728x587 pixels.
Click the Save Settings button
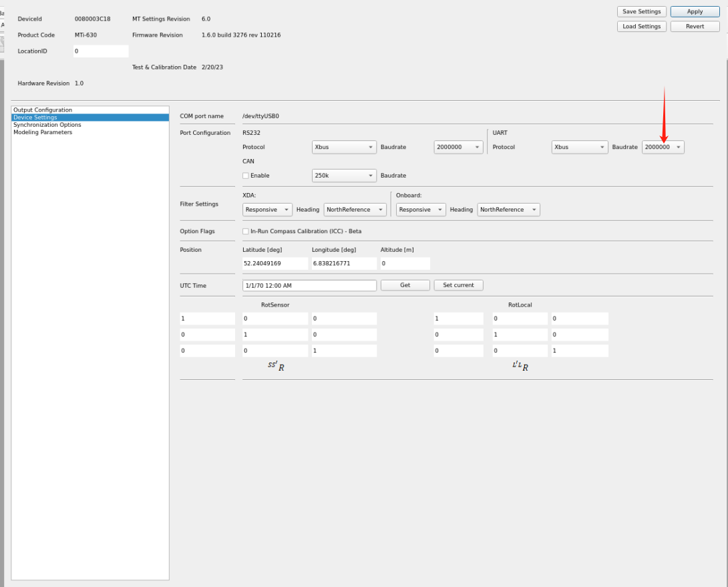click(642, 11)
